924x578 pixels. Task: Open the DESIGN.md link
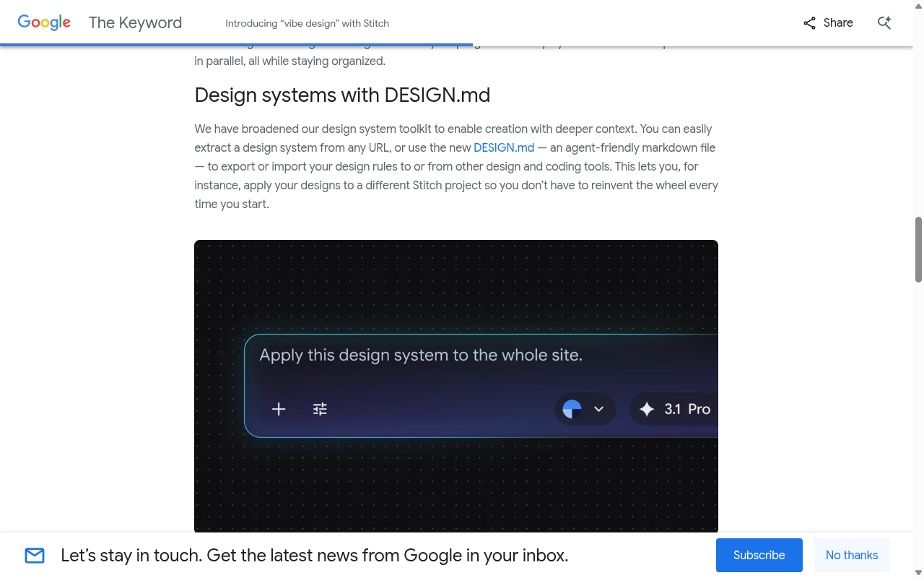504,147
